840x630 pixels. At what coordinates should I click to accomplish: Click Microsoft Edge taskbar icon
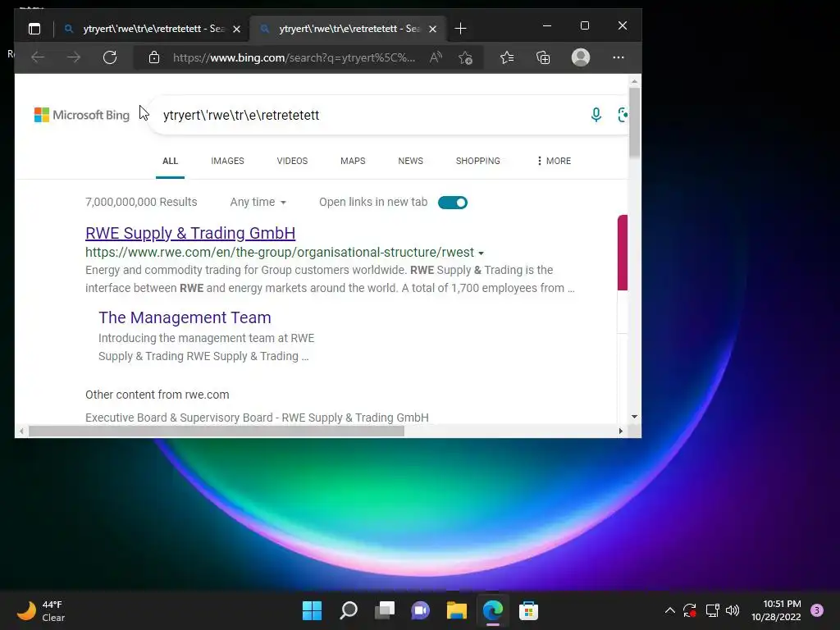tap(493, 610)
